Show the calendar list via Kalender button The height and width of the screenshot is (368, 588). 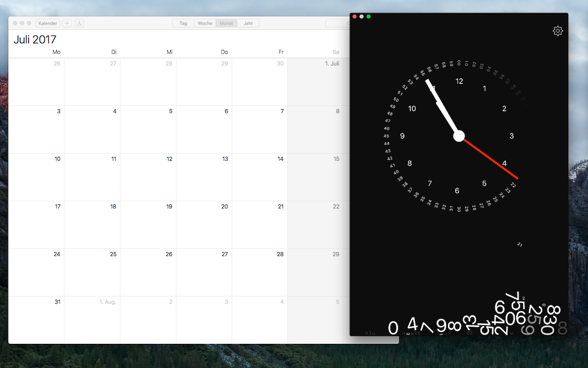pos(47,23)
